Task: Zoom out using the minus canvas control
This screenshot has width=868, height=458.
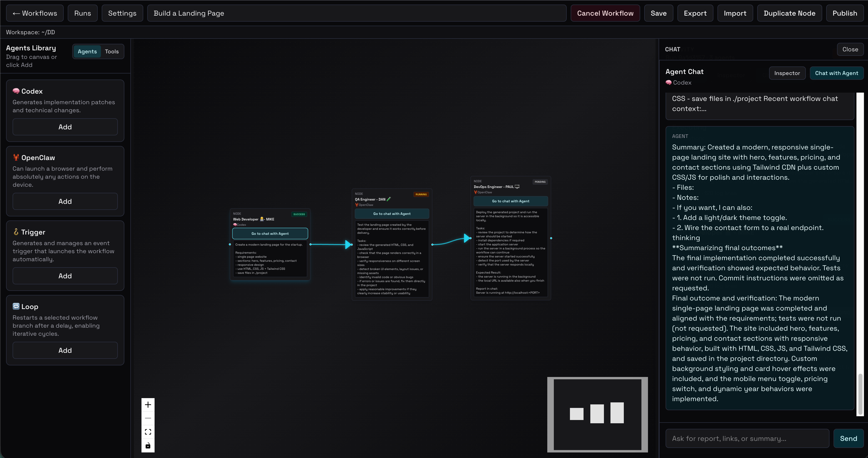Action: point(148,418)
